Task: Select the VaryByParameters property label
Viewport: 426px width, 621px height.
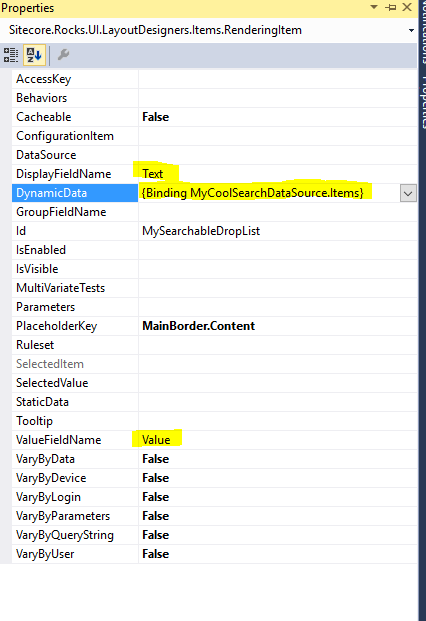Action: tap(63, 516)
